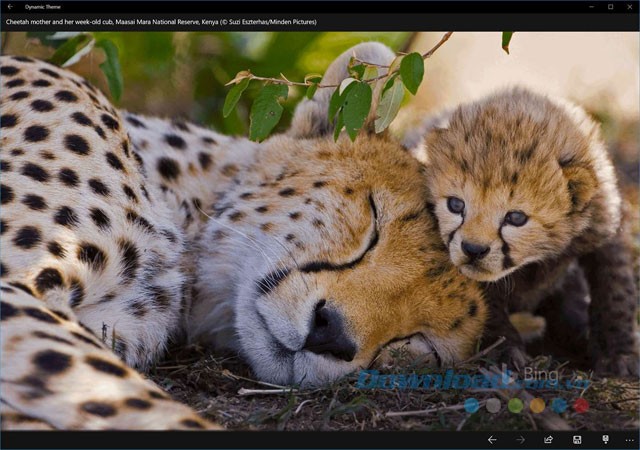The height and width of the screenshot is (450, 640).
Task: Share the current Bing picture
Action: (549, 439)
